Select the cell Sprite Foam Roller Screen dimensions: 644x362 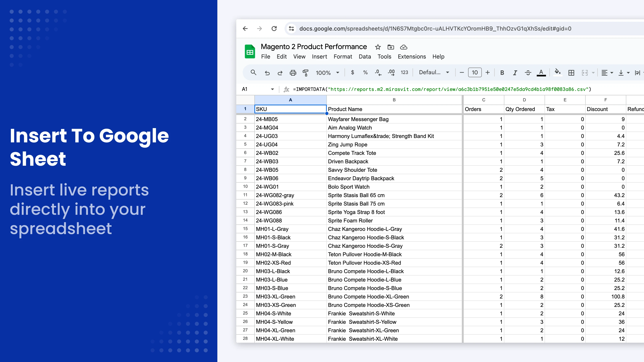pos(394,221)
